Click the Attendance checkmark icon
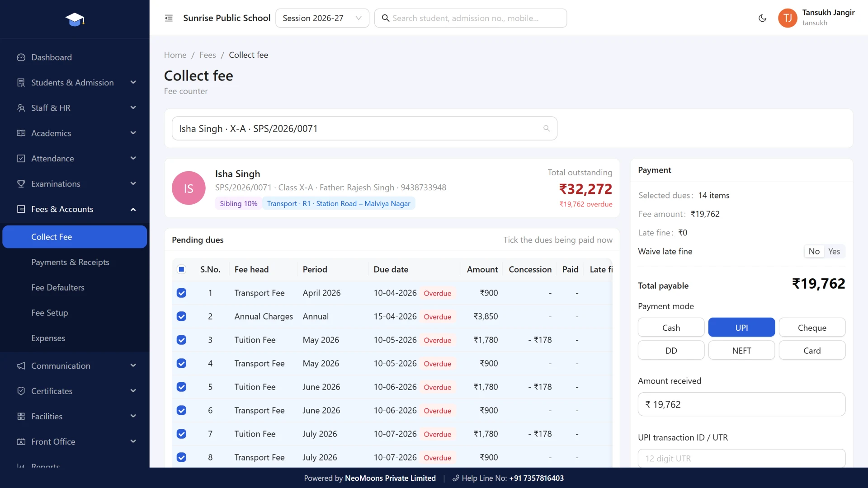Image resolution: width=868 pixels, height=488 pixels. pyautogui.click(x=21, y=159)
